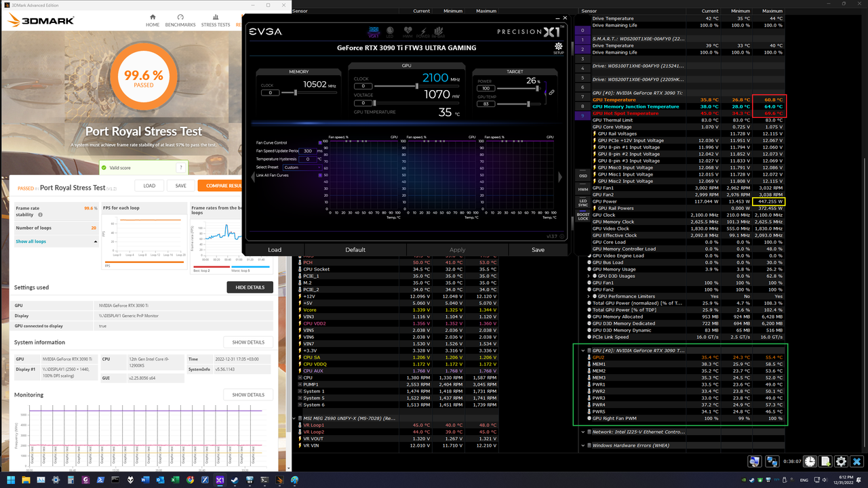This screenshot has height=488, width=868.
Task: Expand Network Intel I225-V Ethernet group
Action: point(583,432)
